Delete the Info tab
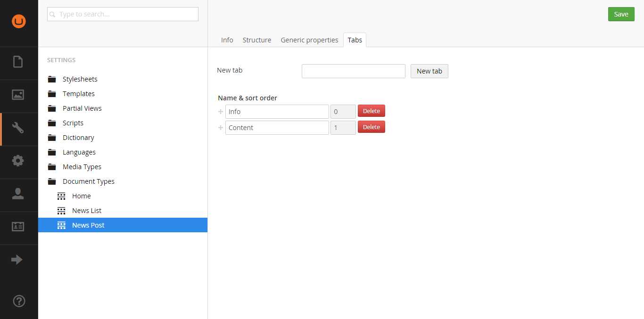The width and height of the screenshot is (644, 319). pos(372,111)
